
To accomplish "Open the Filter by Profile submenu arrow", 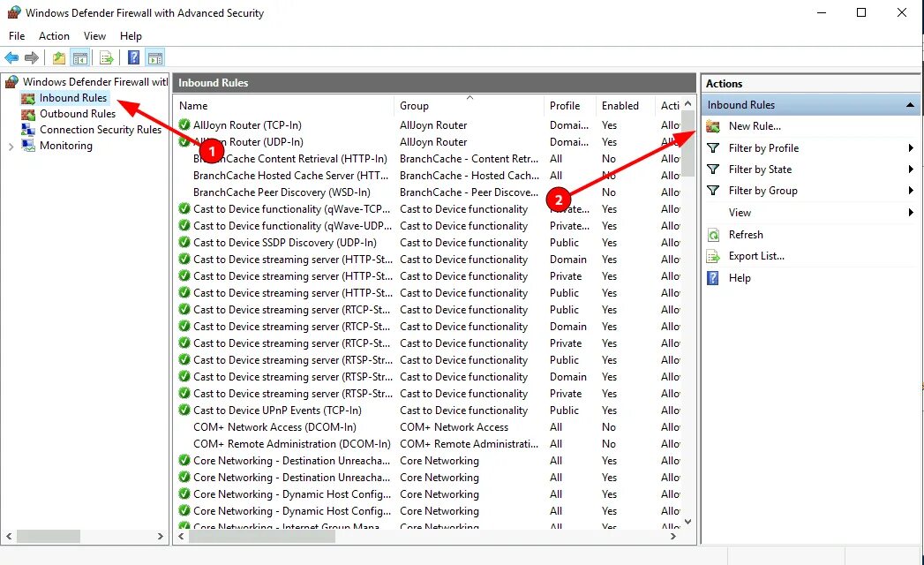I will pos(911,148).
